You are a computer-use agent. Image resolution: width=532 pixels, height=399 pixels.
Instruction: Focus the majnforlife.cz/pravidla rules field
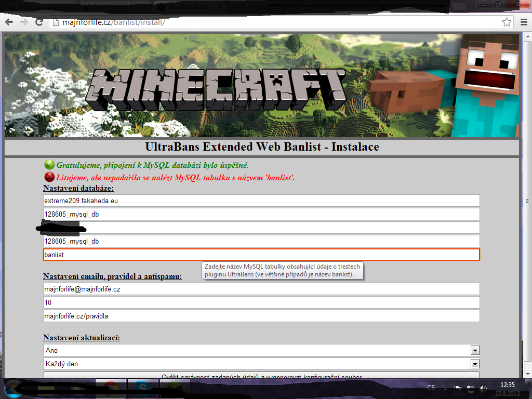[x=262, y=316]
